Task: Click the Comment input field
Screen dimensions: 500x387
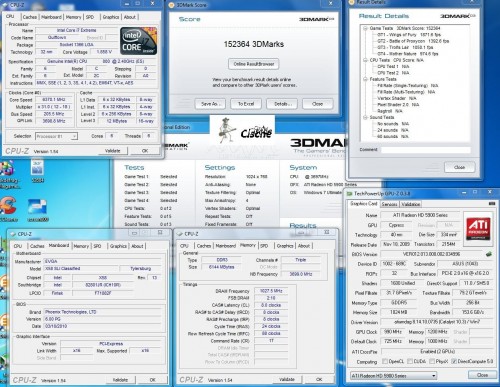Action: (426, 150)
